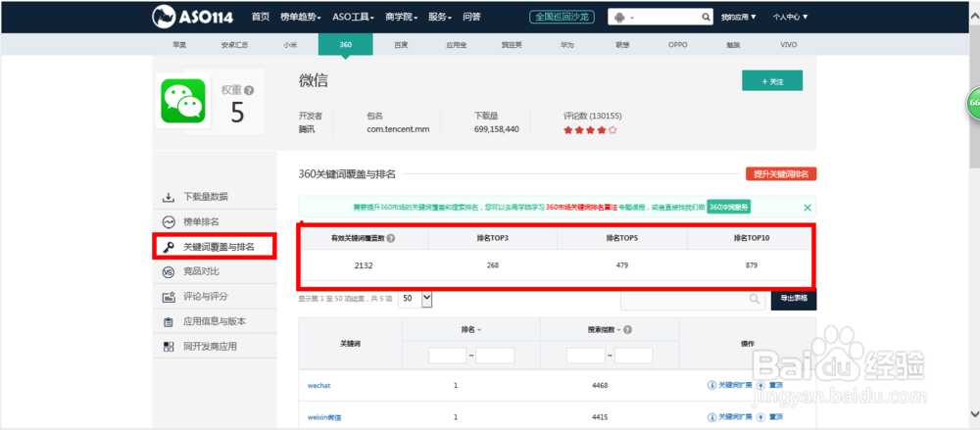
Task: Click the 搜索指数 help question icon
Action: point(627,330)
